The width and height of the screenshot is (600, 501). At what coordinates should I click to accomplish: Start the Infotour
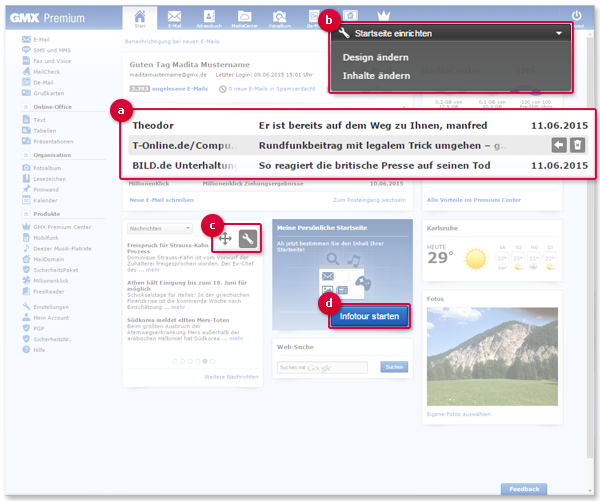(369, 316)
